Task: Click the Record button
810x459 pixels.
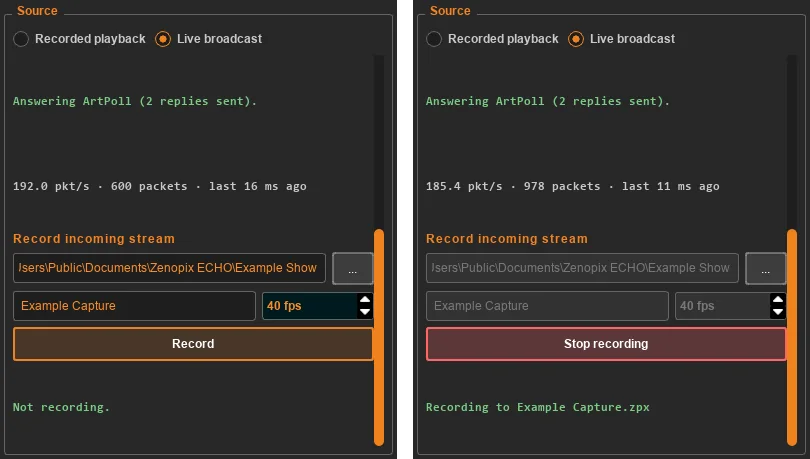Action: 193,344
